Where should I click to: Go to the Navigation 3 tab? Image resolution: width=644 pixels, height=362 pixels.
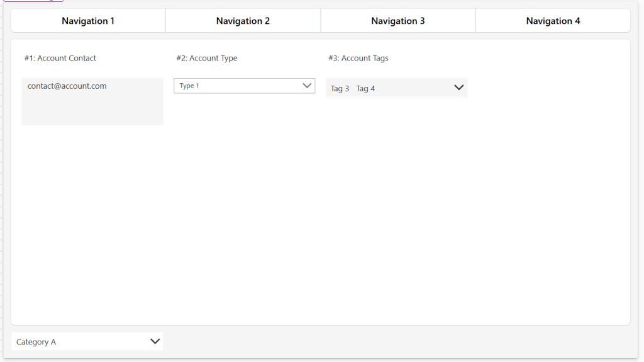[397, 21]
